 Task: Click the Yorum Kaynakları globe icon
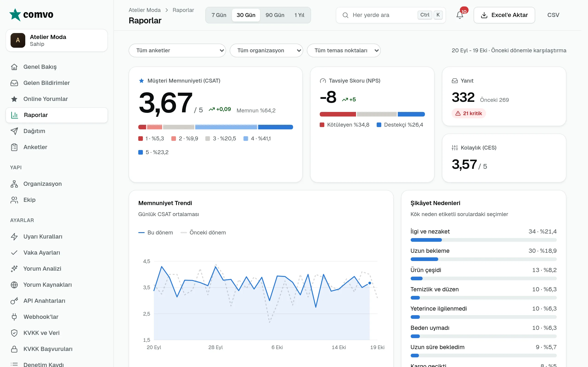tap(14, 285)
